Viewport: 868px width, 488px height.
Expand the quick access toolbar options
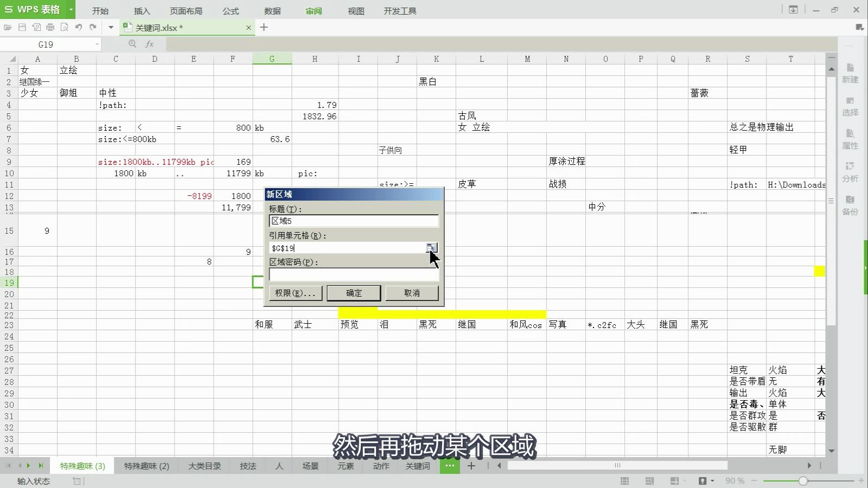pos(111,27)
